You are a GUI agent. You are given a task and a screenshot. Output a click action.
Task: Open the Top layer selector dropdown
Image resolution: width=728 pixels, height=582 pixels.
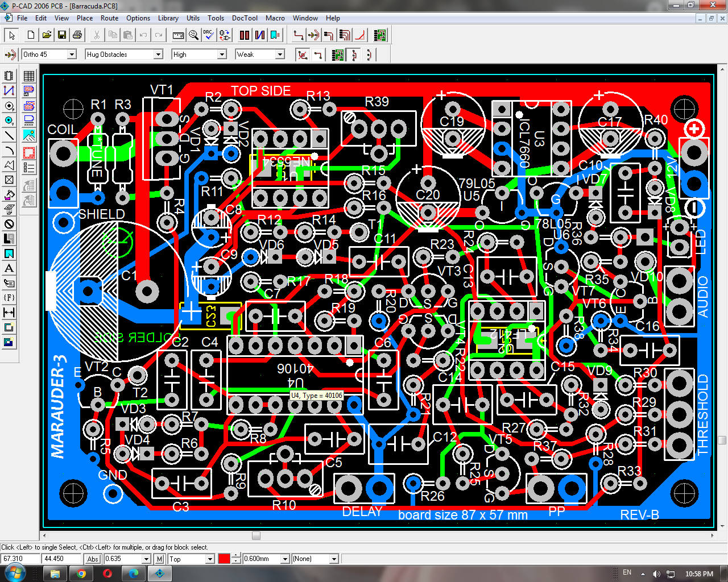209,559
